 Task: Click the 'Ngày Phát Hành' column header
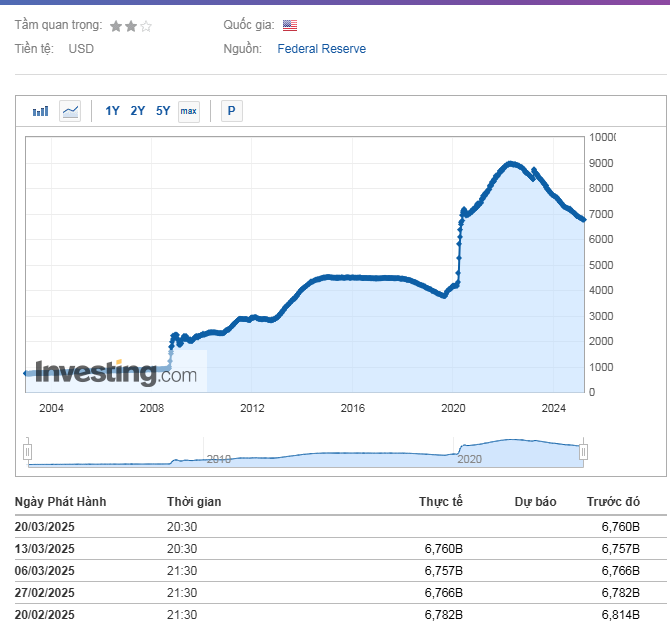point(60,502)
